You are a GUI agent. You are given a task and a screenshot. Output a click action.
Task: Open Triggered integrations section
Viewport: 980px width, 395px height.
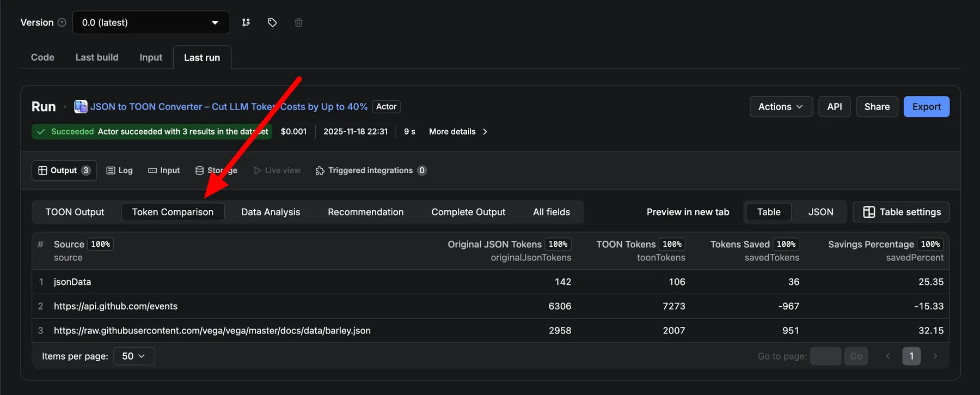point(370,171)
